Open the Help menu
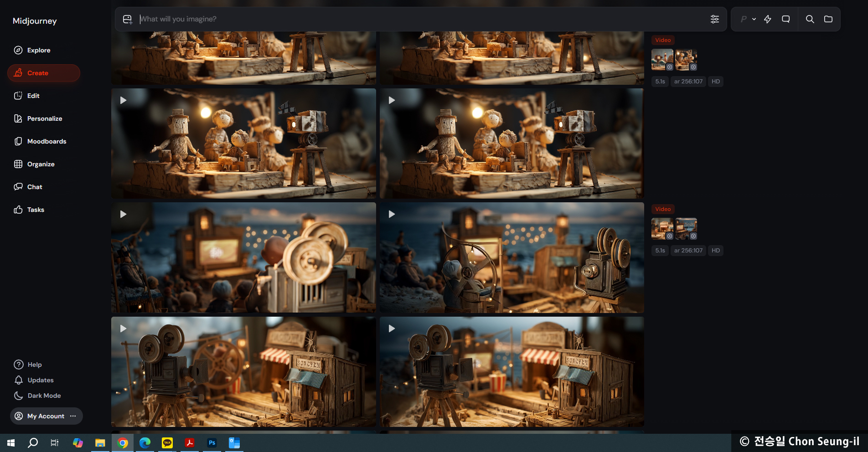The height and width of the screenshot is (452, 868). coord(28,365)
